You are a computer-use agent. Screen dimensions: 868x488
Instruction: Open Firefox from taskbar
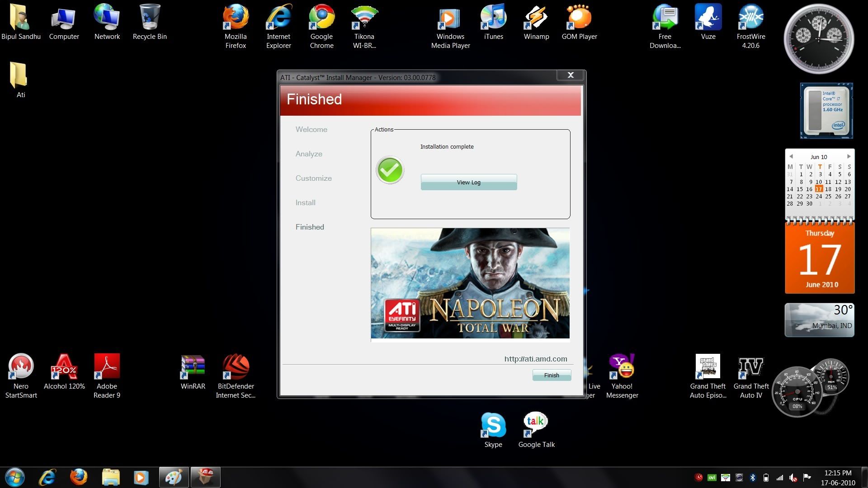(x=79, y=477)
